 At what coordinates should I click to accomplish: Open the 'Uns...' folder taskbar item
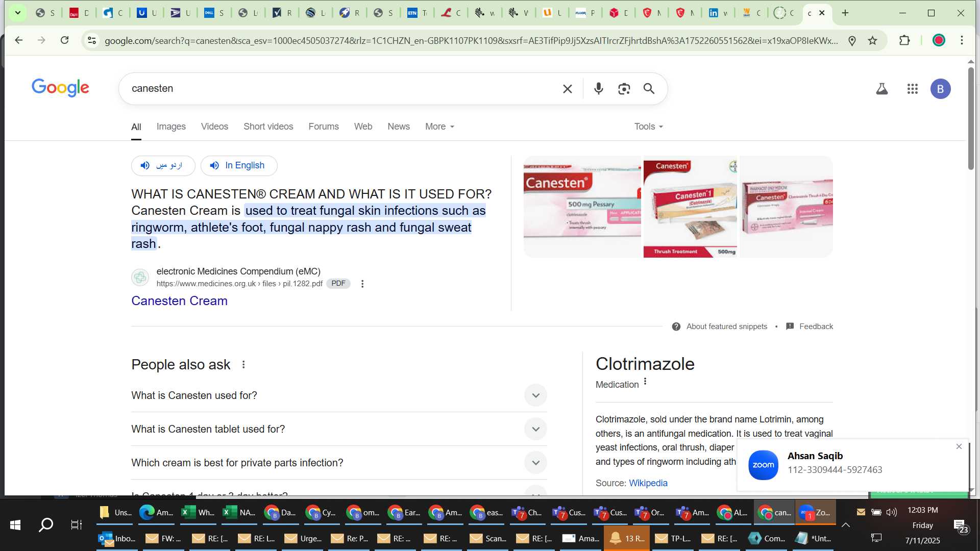pos(115,512)
